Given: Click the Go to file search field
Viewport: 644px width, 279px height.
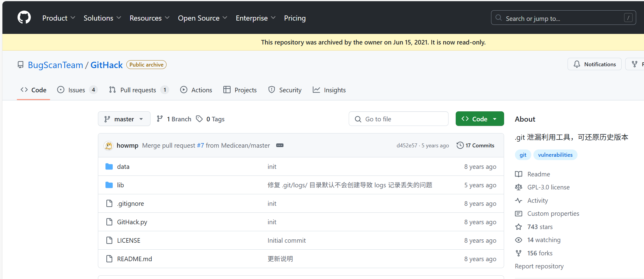Looking at the screenshot, I should pyautogui.click(x=398, y=119).
